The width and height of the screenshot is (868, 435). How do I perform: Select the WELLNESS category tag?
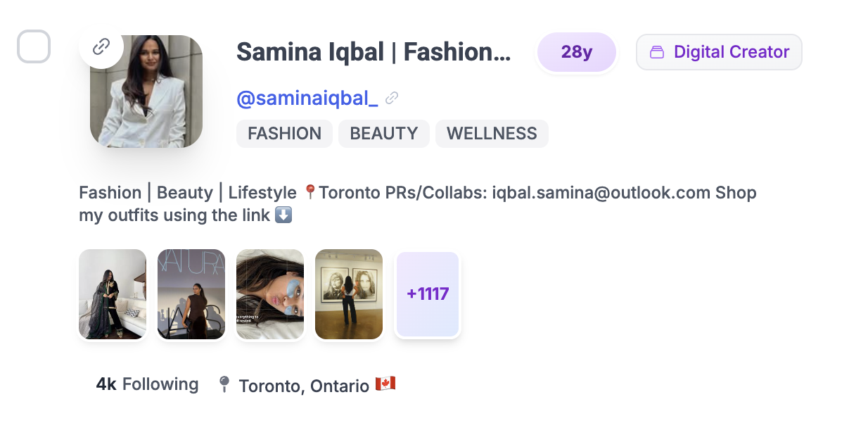pyautogui.click(x=492, y=133)
